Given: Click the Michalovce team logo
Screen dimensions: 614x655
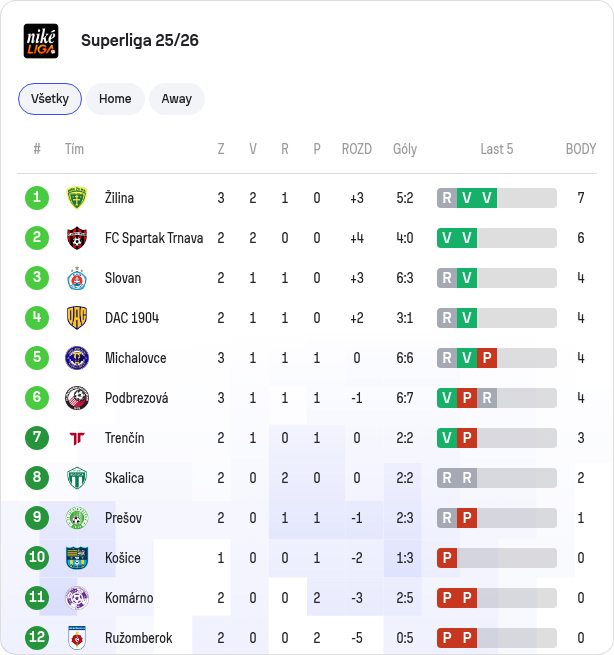Looking at the screenshot, I should pos(77,358).
